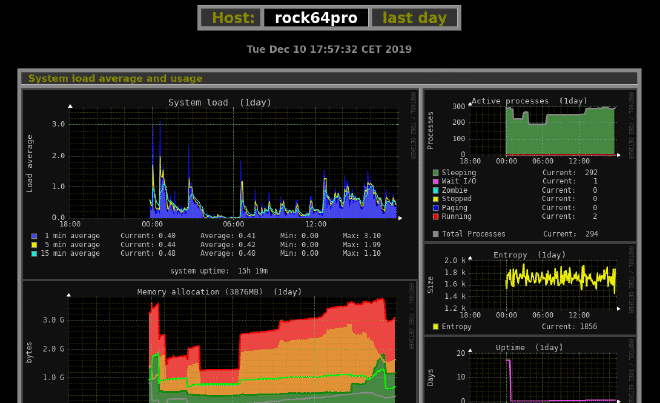Click 'Max: 1.99' in the 5 min average row

362,245
